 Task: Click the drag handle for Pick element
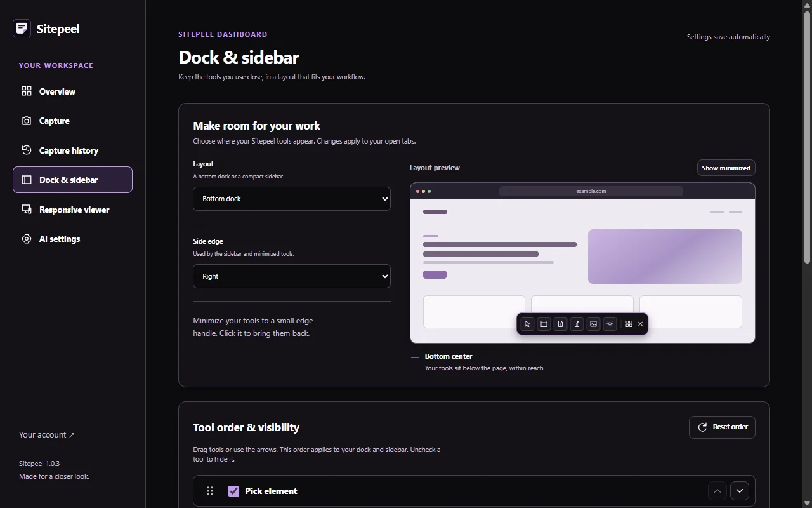(x=210, y=491)
